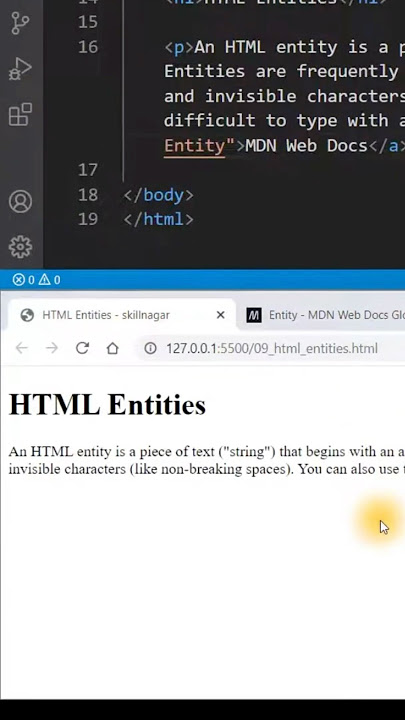Screen dimensions: 405x720
Task: Go to the browser home page icon
Action: pyautogui.click(x=112, y=349)
